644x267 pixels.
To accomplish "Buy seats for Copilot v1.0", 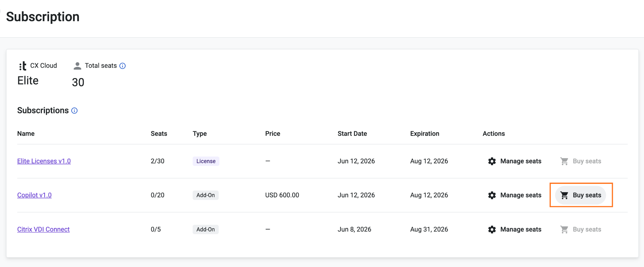I will coord(580,195).
